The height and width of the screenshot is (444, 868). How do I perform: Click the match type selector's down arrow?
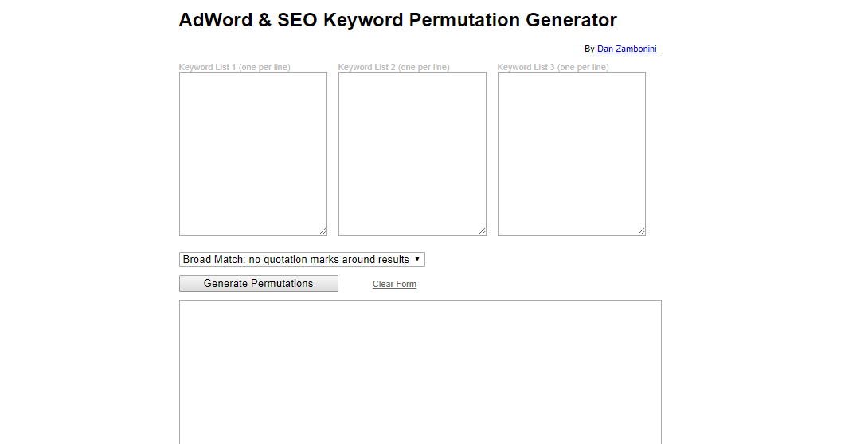[417, 259]
